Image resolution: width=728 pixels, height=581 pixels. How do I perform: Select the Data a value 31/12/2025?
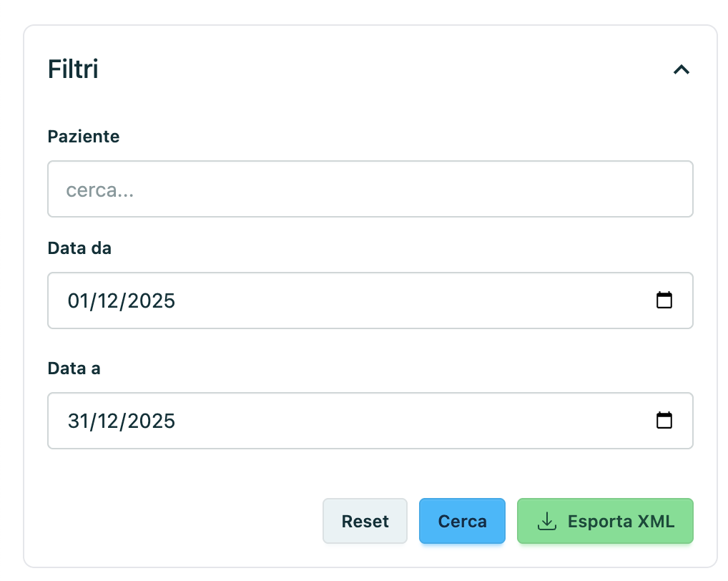pyautogui.click(x=122, y=421)
